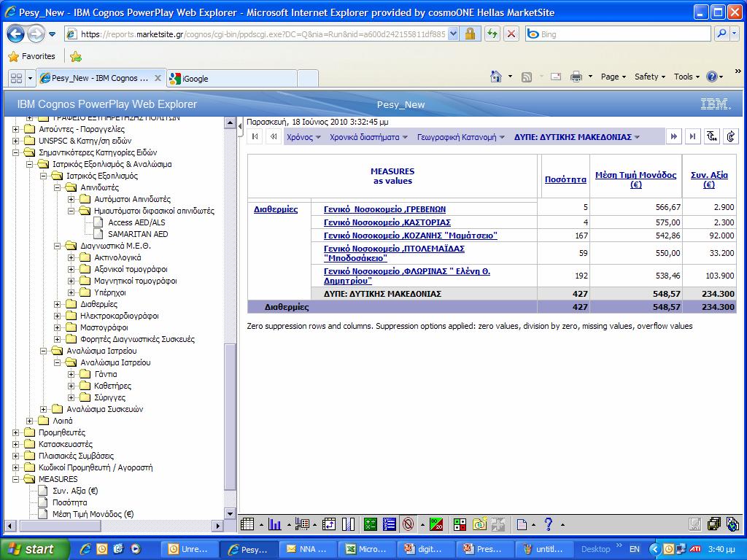Go to the first dimension in the dimension bar
The image size is (747, 560).
coord(255,137)
